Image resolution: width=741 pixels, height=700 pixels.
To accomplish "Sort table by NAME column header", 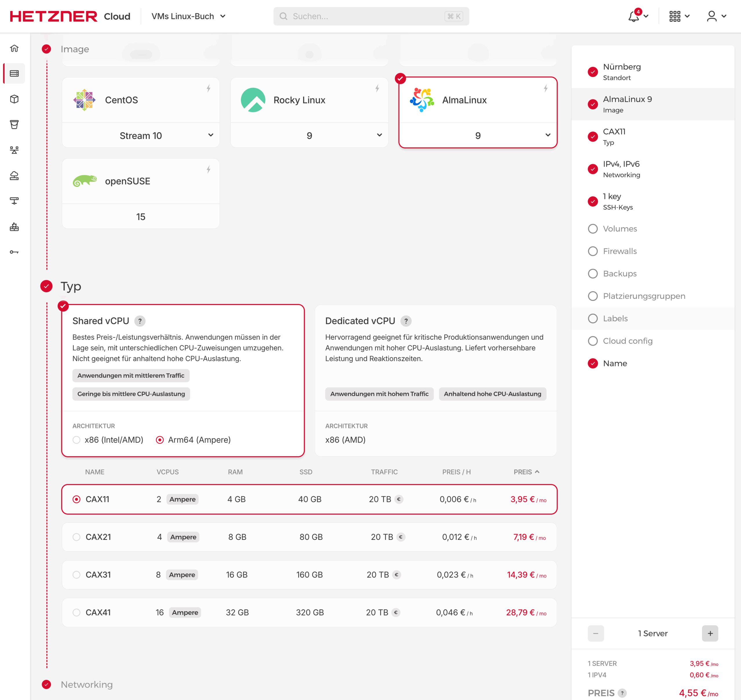I will (x=95, y=472).
